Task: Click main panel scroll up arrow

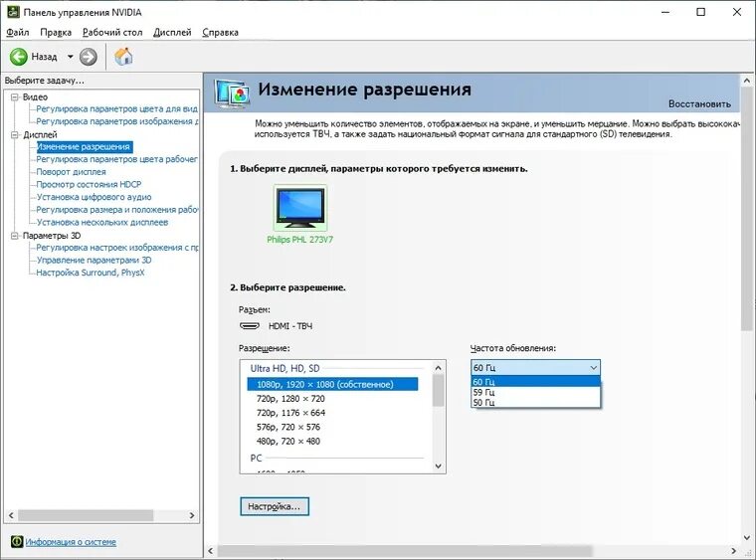Action: pos(747,81)
